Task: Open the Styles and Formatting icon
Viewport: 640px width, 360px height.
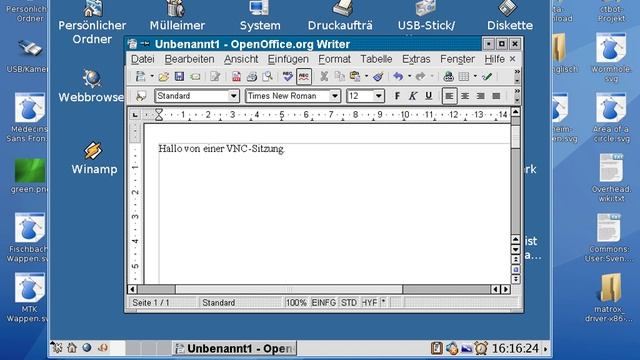Action: coord(141,96)
